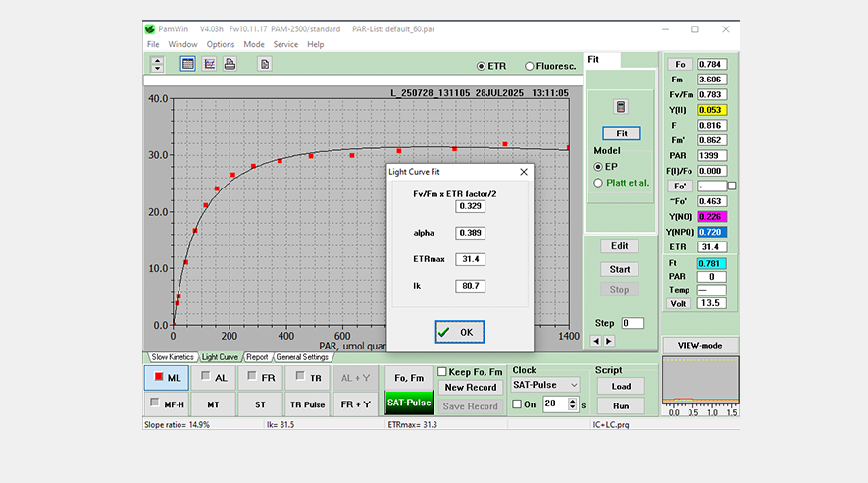Viewport: 868px width, 483px height.
Task: Click the Load script button
Action: (x=621, y=386)
